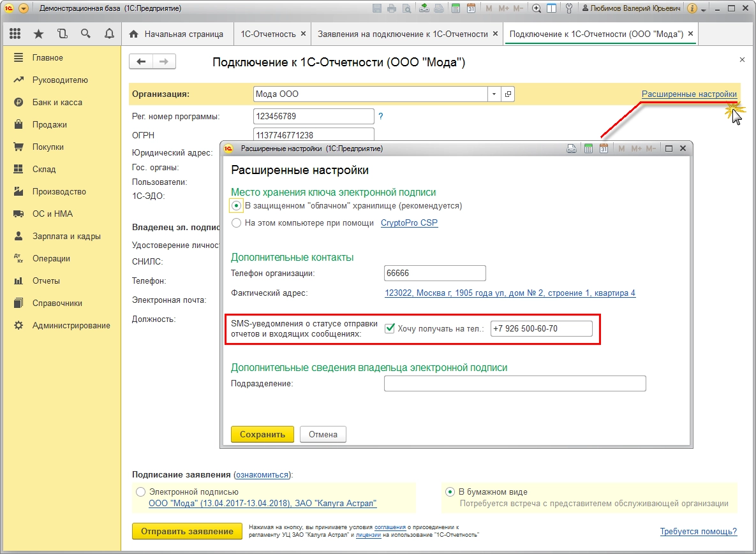
Task: Click the calendar icon in dialog title bar
Action: tap(604, 149)
